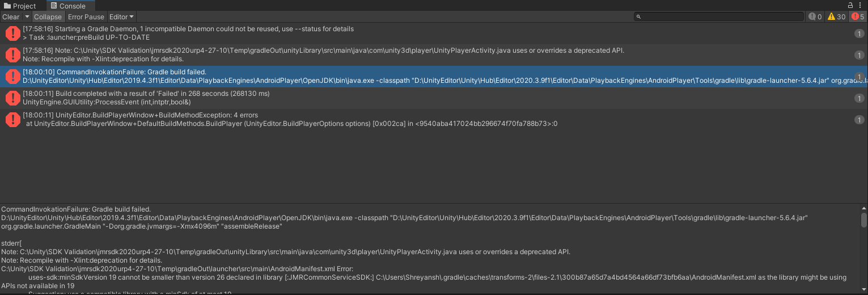Toggle warning messages filter showing 30
Screen dimensions: 868x295
pyautogui.click(x=837, y=17)
